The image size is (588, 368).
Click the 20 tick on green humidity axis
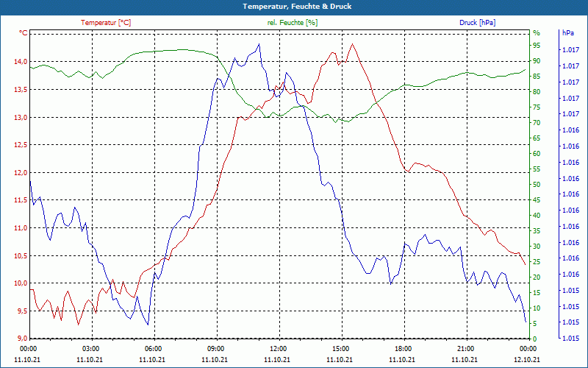click(537, 277)
